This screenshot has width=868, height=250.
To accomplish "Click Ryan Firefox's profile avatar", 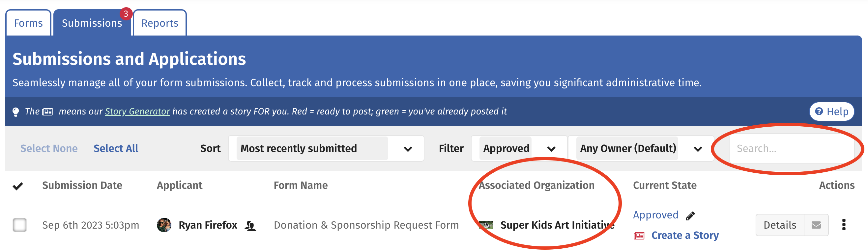I will pyautogui.click(x=164, y=225).
